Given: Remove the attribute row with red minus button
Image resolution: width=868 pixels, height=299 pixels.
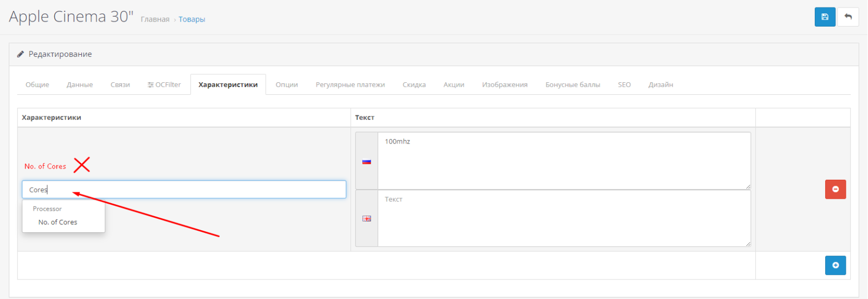Looking at the screenshot, I should [835, 189].
